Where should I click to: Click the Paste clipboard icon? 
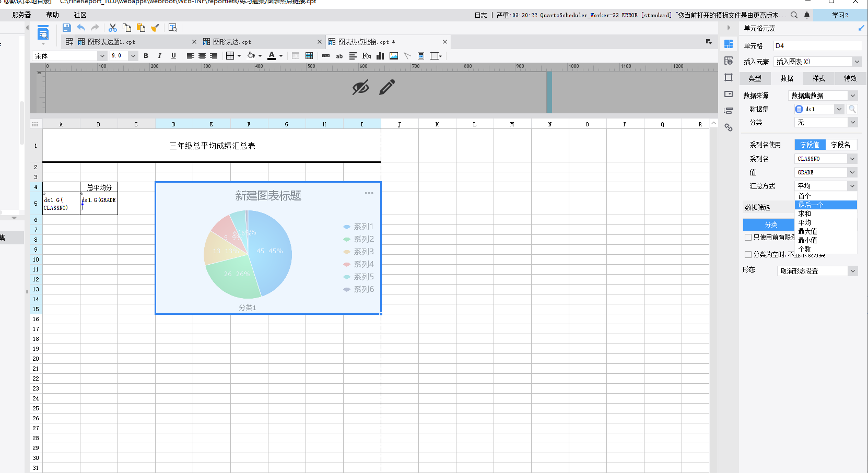pyautogui.click(x=141, y=28)
